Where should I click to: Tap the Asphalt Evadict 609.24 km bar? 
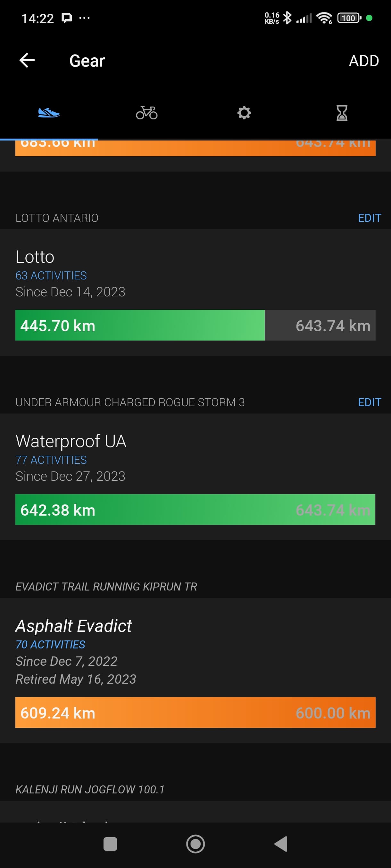point(195,712)
